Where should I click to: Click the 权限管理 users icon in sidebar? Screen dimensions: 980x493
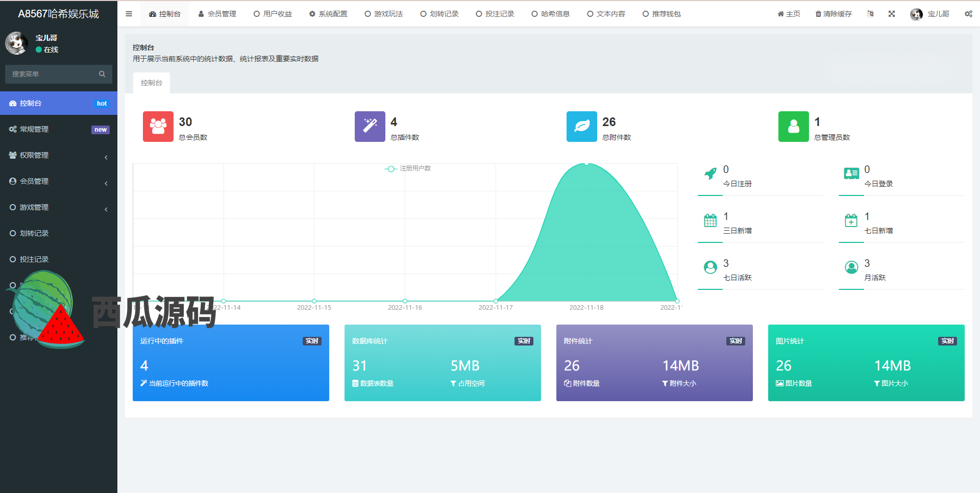pos(13,155)
